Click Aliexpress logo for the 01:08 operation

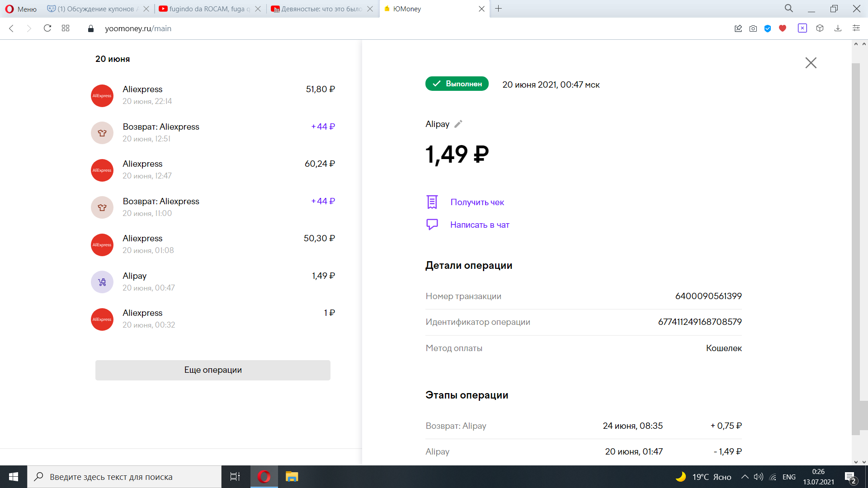(x=102, y=245)
